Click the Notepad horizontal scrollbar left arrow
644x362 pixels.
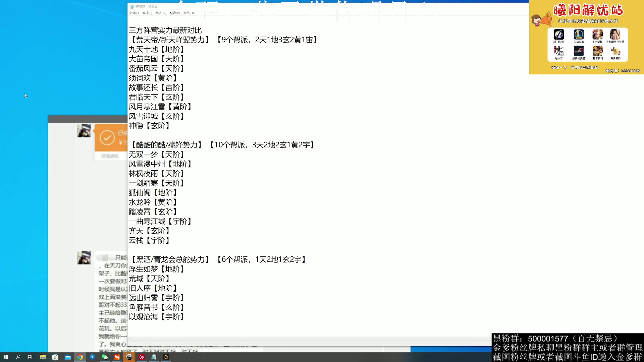[130, 339]
